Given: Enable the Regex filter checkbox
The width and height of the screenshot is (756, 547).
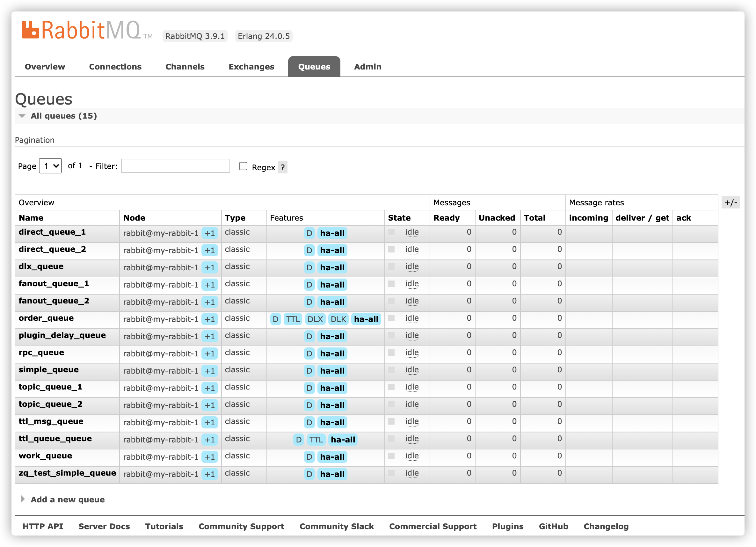Looking at the screenshot, I should [x=243, y=166].
